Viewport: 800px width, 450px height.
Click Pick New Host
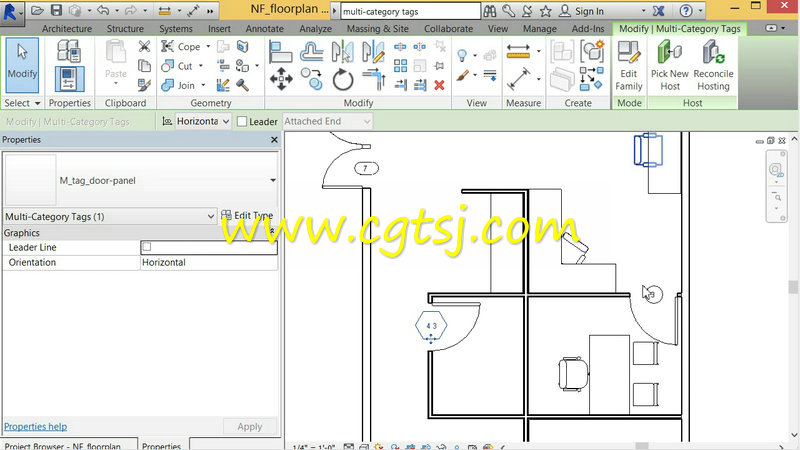click(x=670, y=66)
